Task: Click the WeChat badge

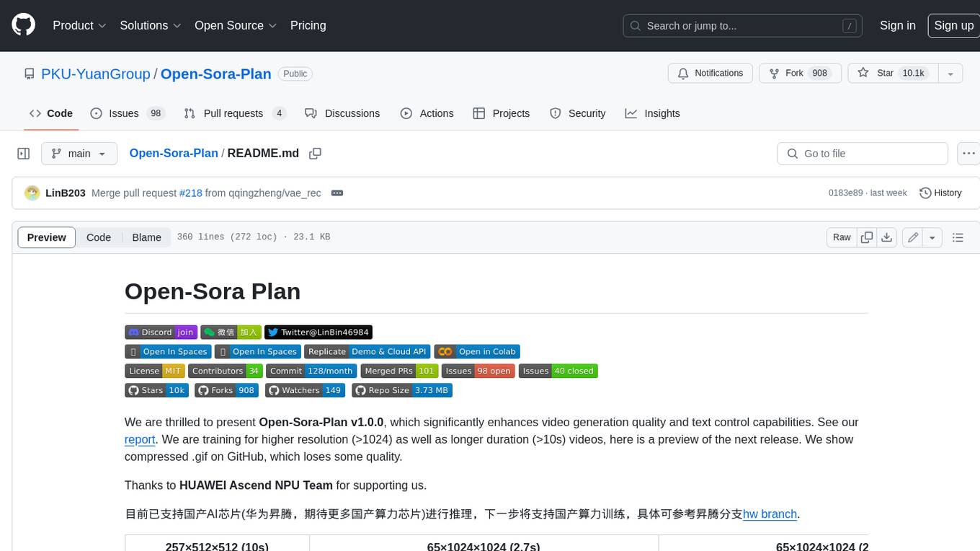Action: 231,332
